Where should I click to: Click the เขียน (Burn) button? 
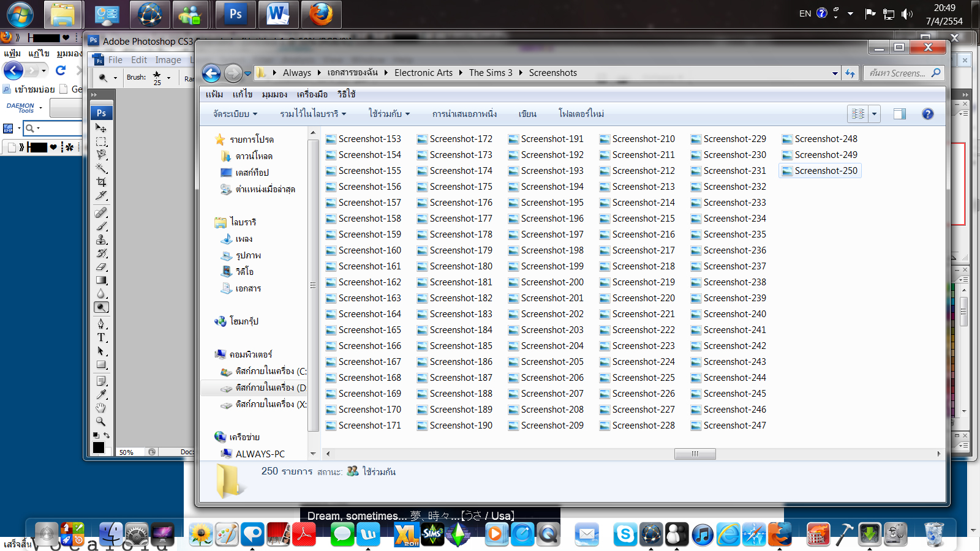coord(527,114)
